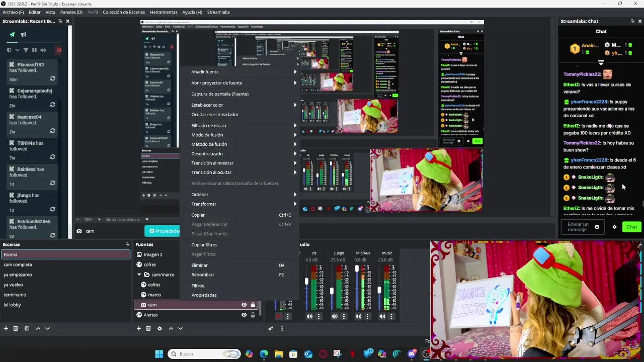
Task: Open source properties gear in Fuentes toolbar
Action: pos(159,328)
